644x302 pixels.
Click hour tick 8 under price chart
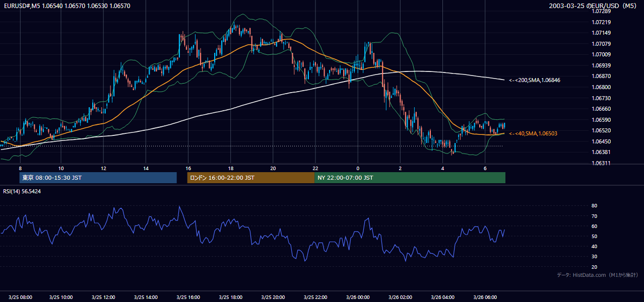coord(20,168)
